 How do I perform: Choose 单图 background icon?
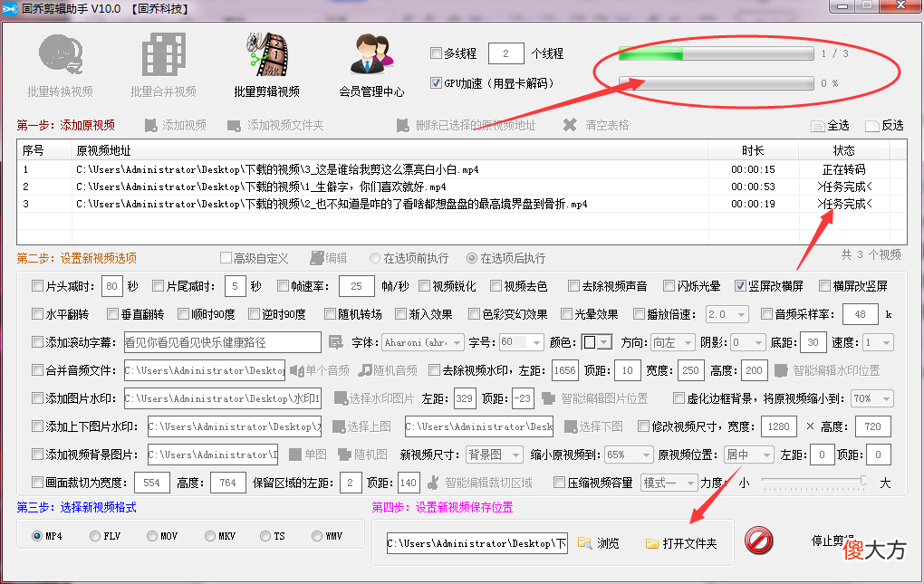click(295, 455)
